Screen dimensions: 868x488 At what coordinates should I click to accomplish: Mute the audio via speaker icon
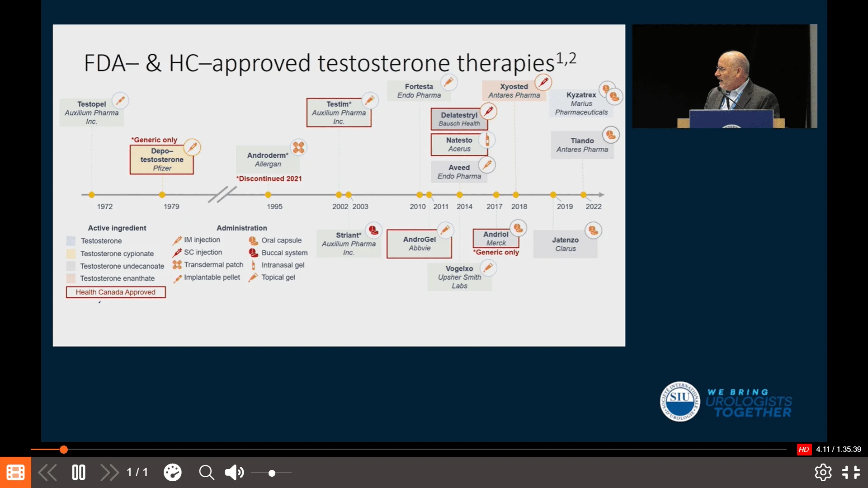[234, 473]
